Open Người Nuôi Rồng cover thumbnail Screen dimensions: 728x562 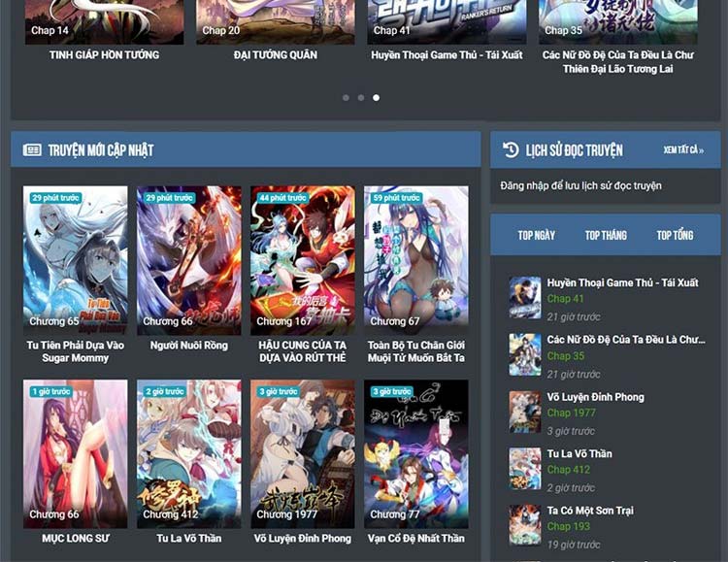(188, 260)
